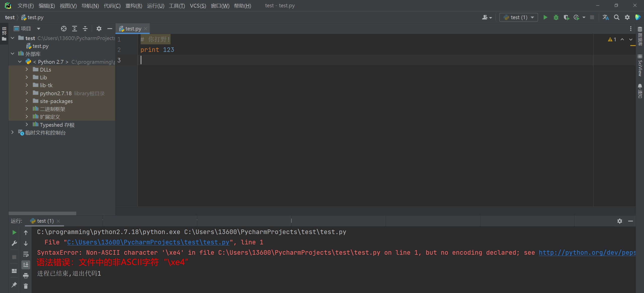Viewport: 644px width, 293px height.
Task: Expand the DLLs folder
Action: click(x=27, y=69)
